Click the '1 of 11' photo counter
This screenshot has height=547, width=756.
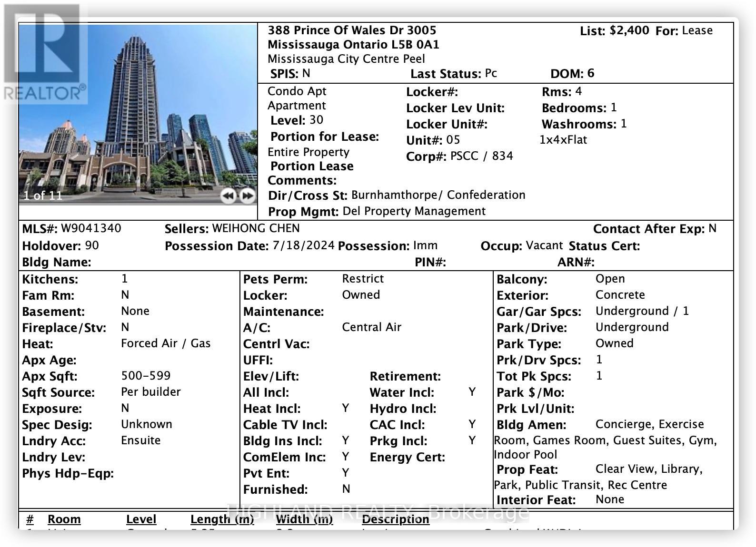pyautogui.click(x=43, y=195)
